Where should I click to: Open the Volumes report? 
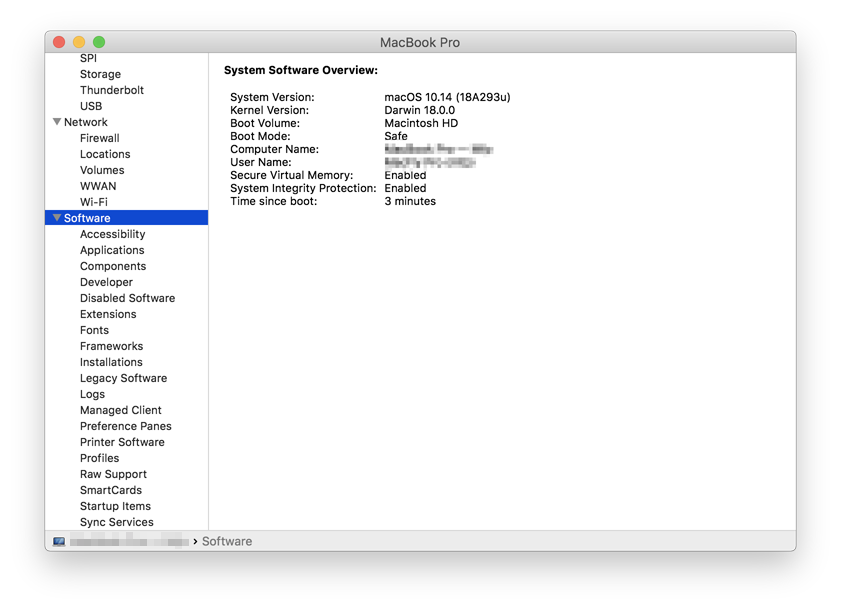(101, 170)
